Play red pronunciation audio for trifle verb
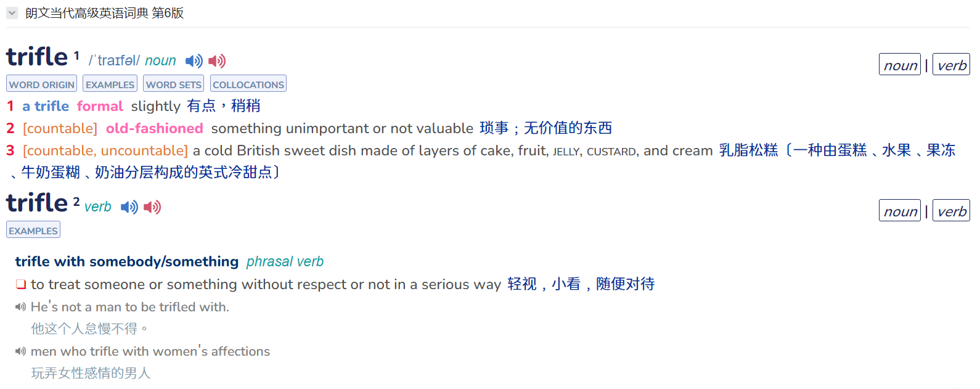The width and height of the screenshot is (980, 389). point(152,207)
